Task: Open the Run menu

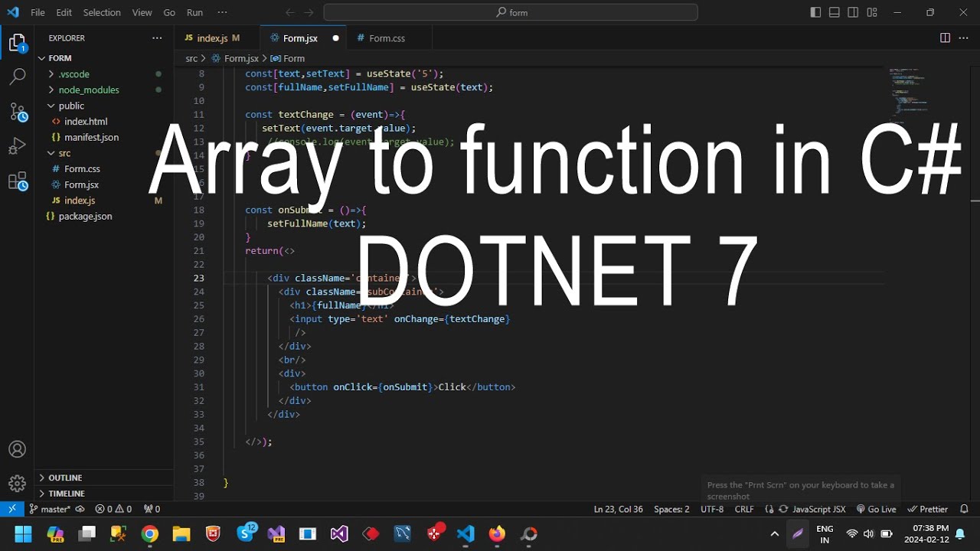Action: click(194, 12)
